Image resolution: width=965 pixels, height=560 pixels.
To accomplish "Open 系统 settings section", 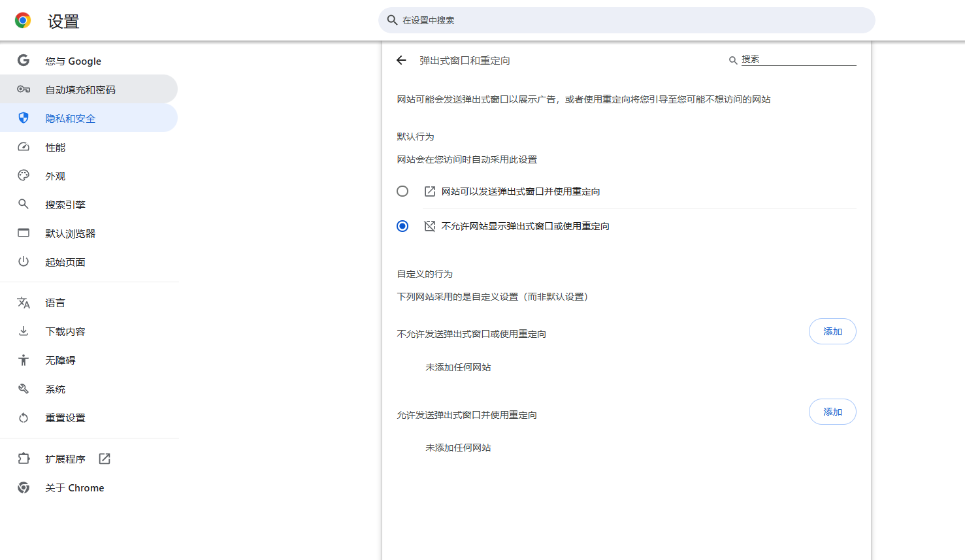I will [89, 389].
